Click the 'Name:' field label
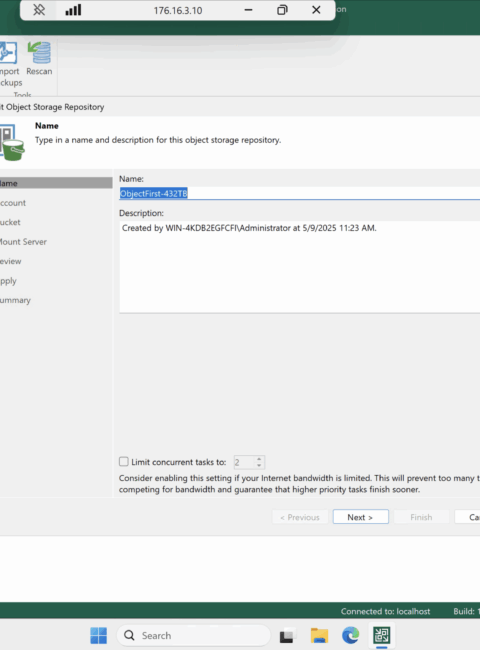 click(x=131, y=179)
